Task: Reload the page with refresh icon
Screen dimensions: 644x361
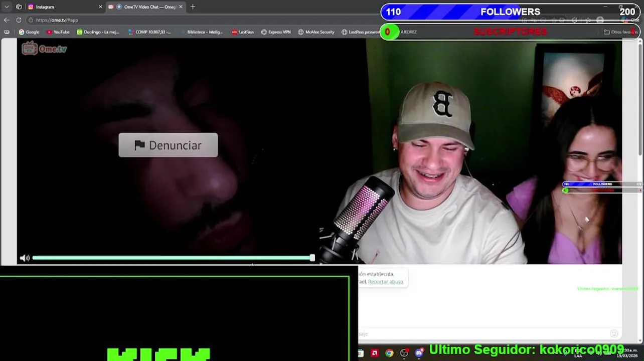Action: [x=19, y=20]
